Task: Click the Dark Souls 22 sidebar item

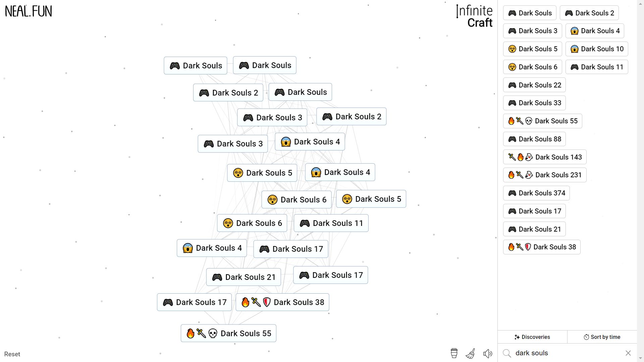Action: click(x=534, y=85)
